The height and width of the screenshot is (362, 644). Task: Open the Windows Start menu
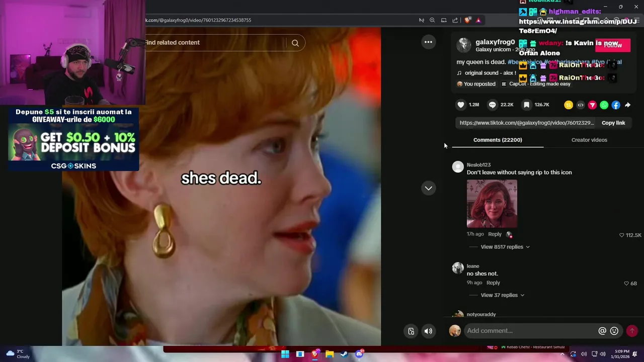[x=285, y=354]
